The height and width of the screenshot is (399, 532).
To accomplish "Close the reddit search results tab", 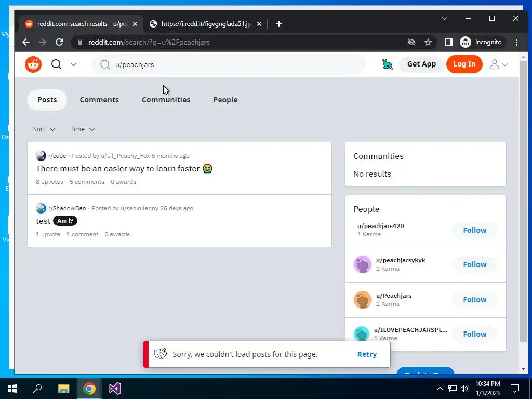I will pyautogui.click(x=135, y=24).
